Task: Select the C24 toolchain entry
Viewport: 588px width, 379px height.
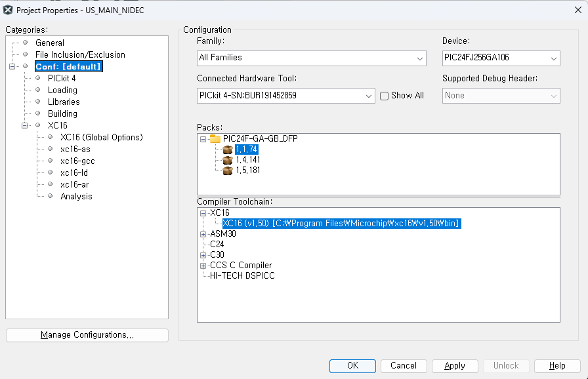Action: pos(217,245)
